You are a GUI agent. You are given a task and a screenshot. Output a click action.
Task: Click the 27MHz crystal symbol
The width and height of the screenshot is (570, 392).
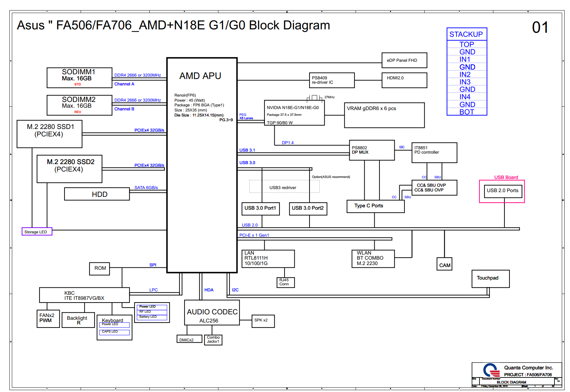pyautogui.click(x=314, y=98)
